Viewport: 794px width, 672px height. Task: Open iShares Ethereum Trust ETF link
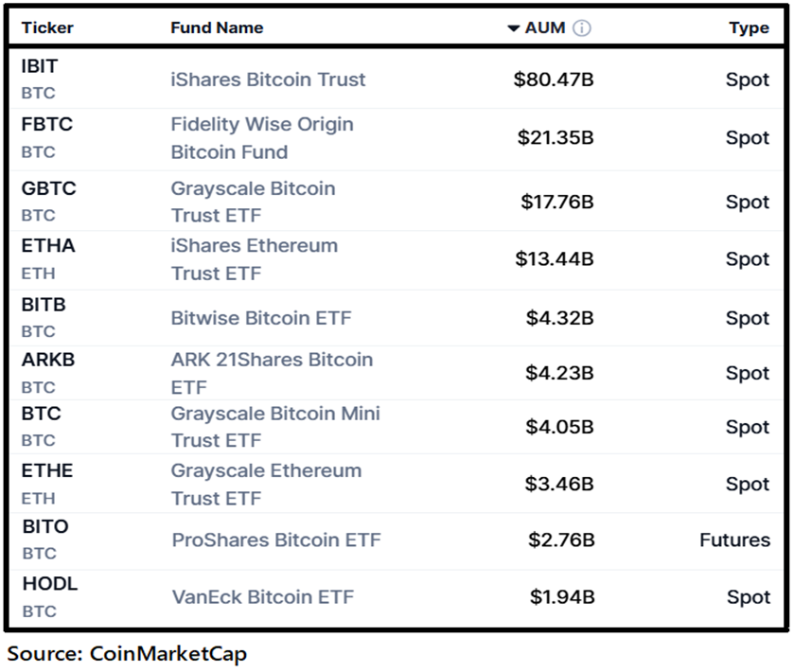(x=254, y=258)
